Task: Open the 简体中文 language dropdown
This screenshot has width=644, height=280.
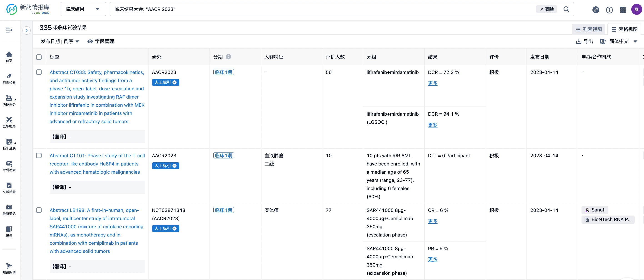Action: 623,41
